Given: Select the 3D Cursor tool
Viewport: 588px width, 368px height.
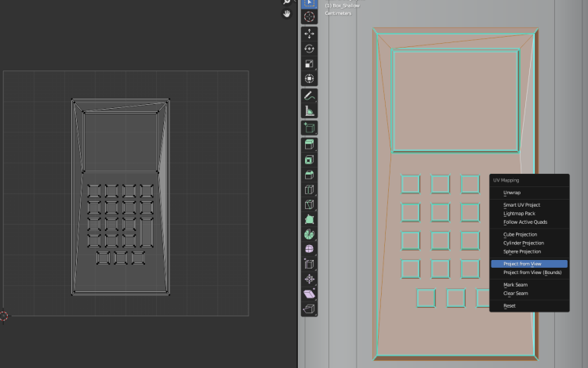Looking at the screenshot, I should 309,16.
